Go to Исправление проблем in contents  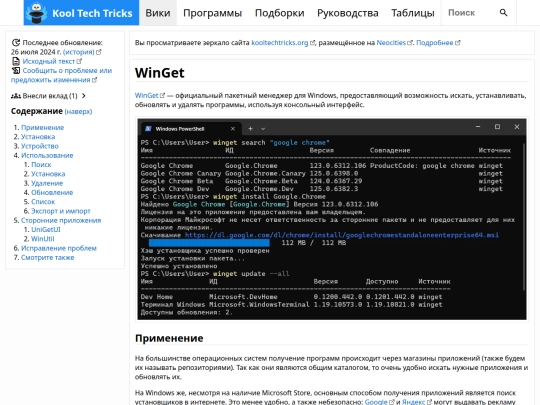[59, 248]
